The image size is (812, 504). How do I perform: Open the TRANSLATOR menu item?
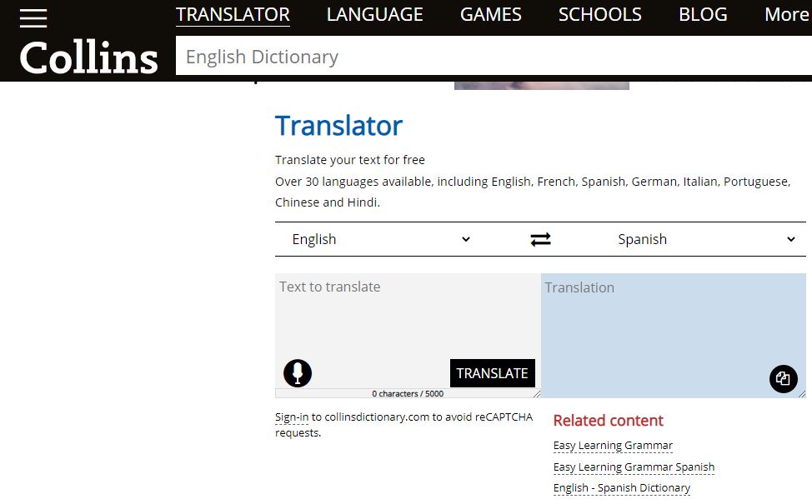tap(233, 14)
